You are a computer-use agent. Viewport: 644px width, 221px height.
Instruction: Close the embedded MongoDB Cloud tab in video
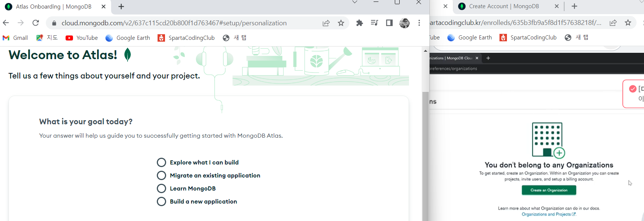(x=477, y=58)
